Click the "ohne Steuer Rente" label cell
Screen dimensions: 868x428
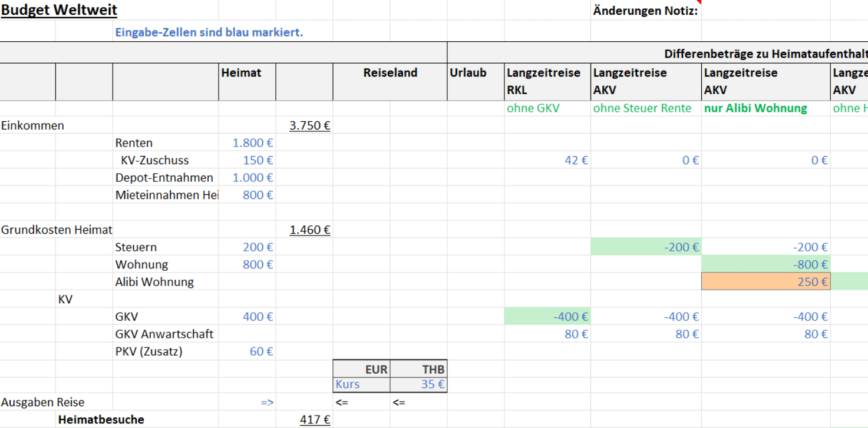click(x=642, y=108)
